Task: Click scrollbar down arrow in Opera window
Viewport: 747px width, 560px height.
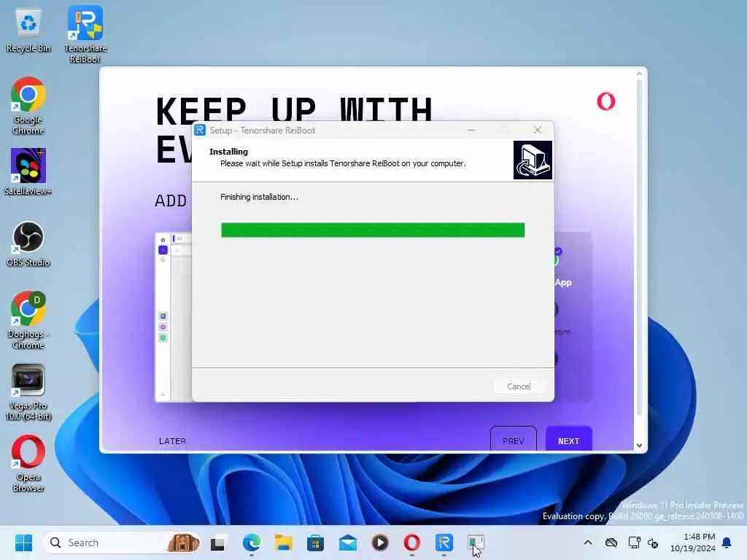Action: click(639, 446)
